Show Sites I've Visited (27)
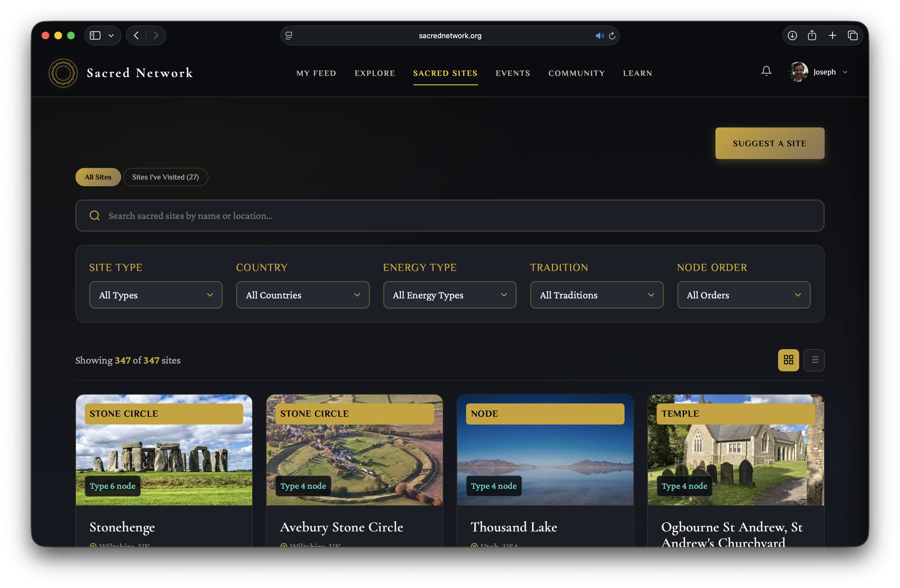This screenshot has height=588, width=900. pyautogui.click(x=165, y=177)
